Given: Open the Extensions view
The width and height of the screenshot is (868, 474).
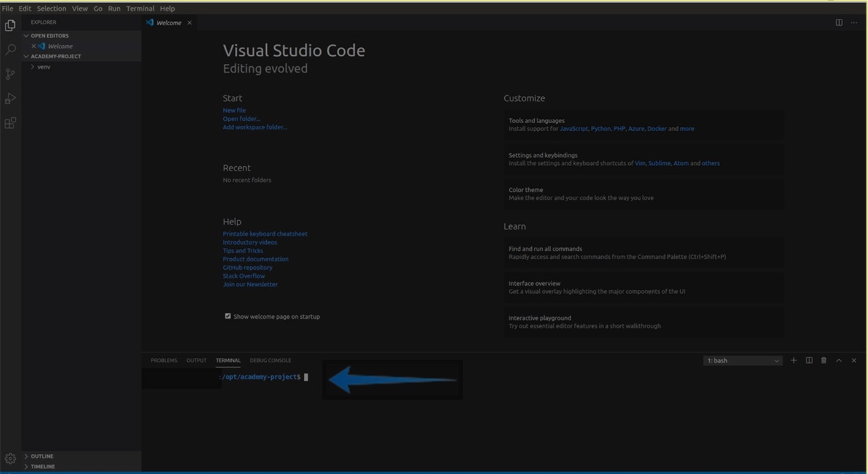Looking at the screenshot, I should (10, 123).
